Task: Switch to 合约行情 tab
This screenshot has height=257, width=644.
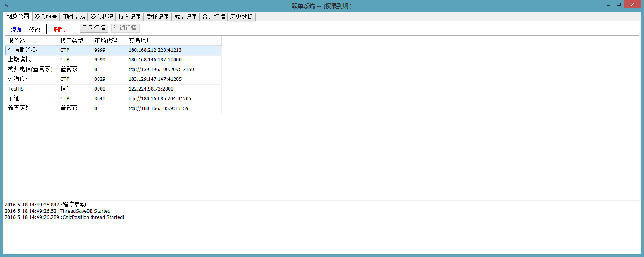Action: (x=214, y=17)
